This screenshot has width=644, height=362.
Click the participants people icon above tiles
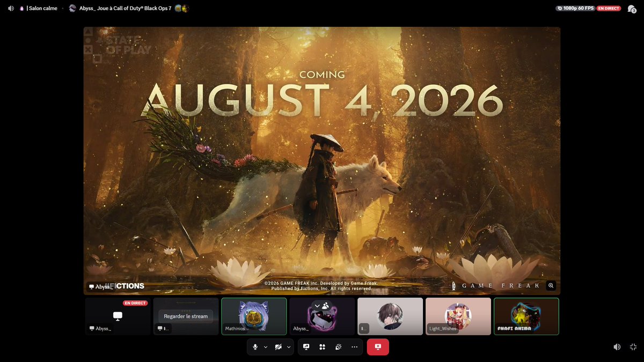tap(326, 306)
